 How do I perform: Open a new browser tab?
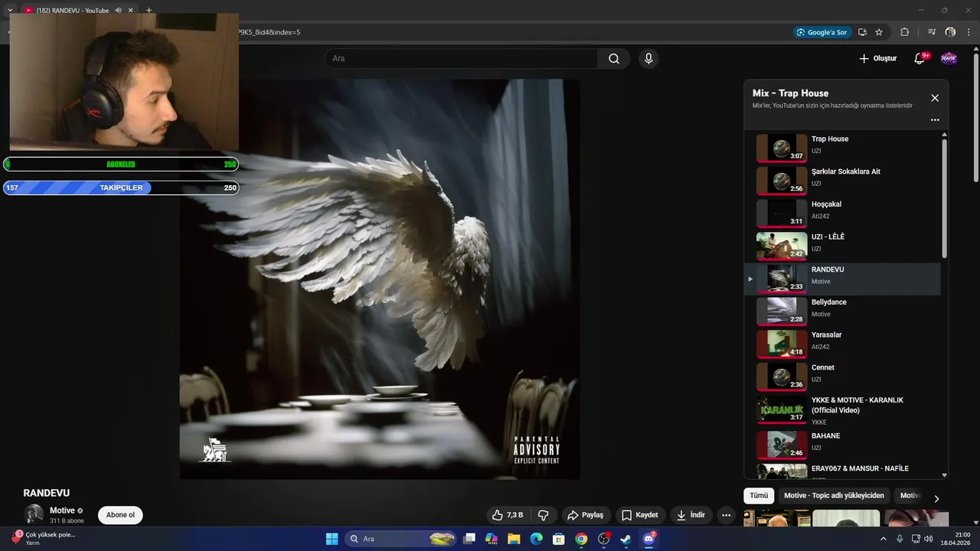coord(149,11)
